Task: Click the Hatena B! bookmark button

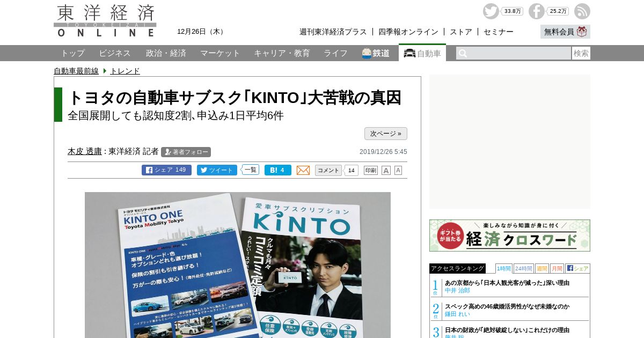Action: coord(278,170)
